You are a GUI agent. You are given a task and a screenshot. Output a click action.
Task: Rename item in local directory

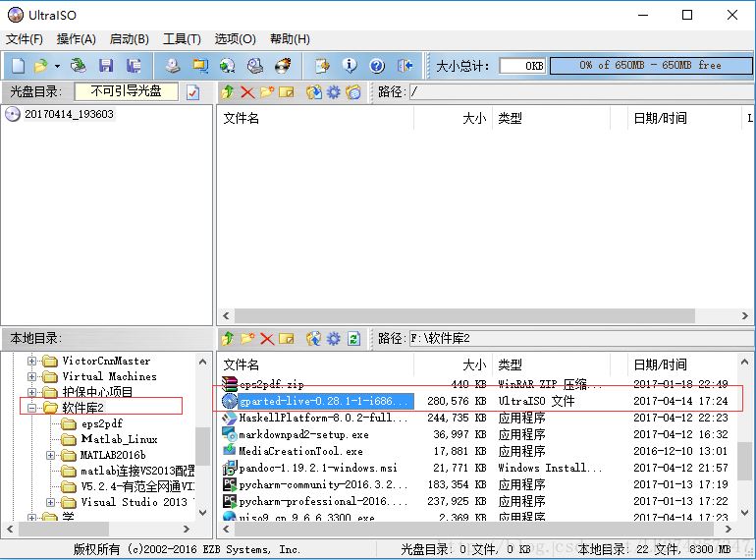tap(287, 339)
